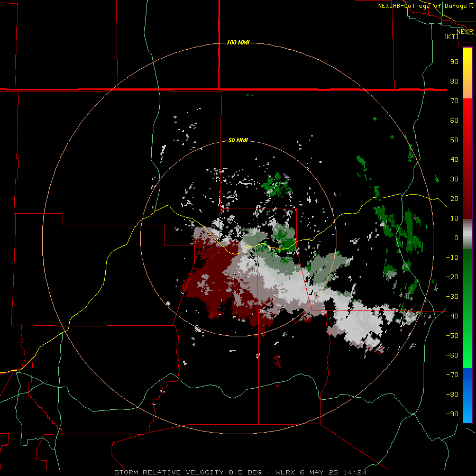Click the '50 NMI' range ring label
476x476 pixels.
pos(238,140)
